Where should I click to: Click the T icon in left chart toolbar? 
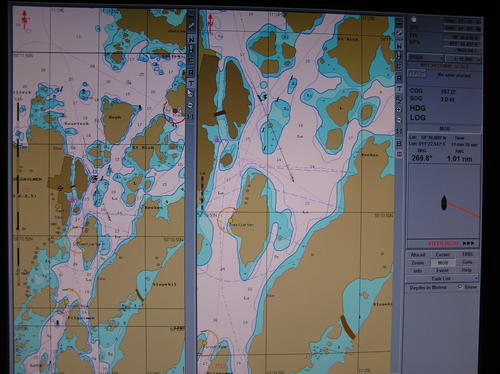(191, 83)
